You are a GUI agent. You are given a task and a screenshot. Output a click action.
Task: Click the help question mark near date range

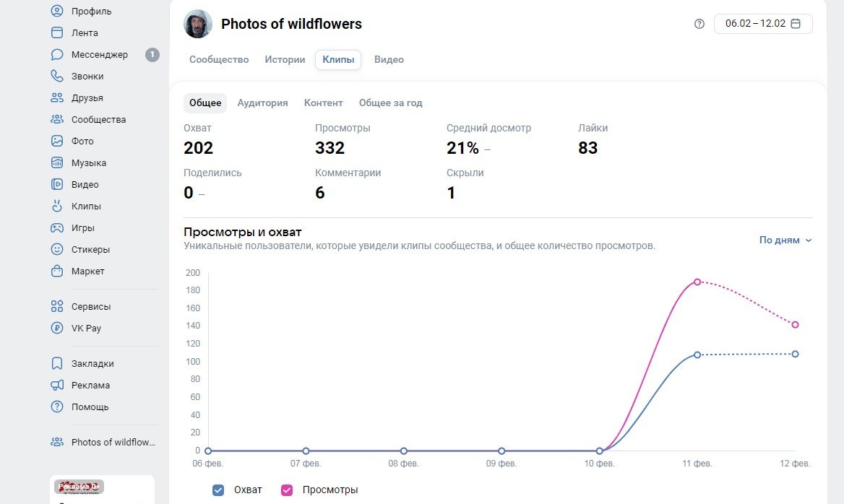click(x=699, y=24)
